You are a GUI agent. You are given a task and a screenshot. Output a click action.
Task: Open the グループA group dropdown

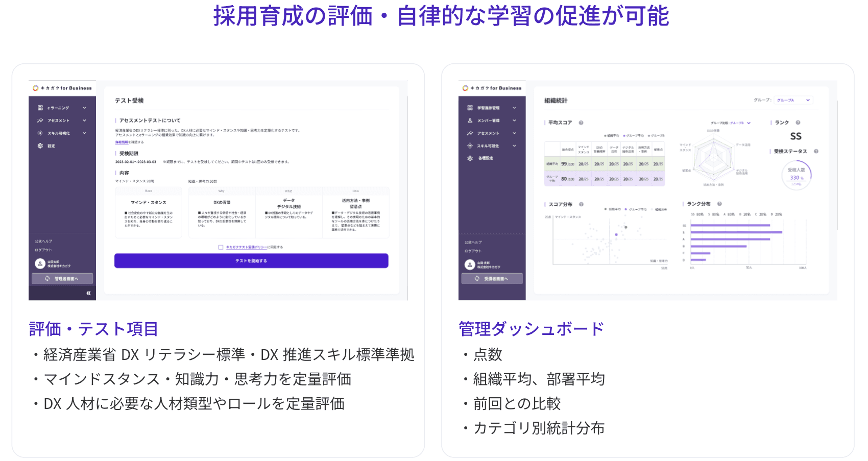tap(793, 100)
